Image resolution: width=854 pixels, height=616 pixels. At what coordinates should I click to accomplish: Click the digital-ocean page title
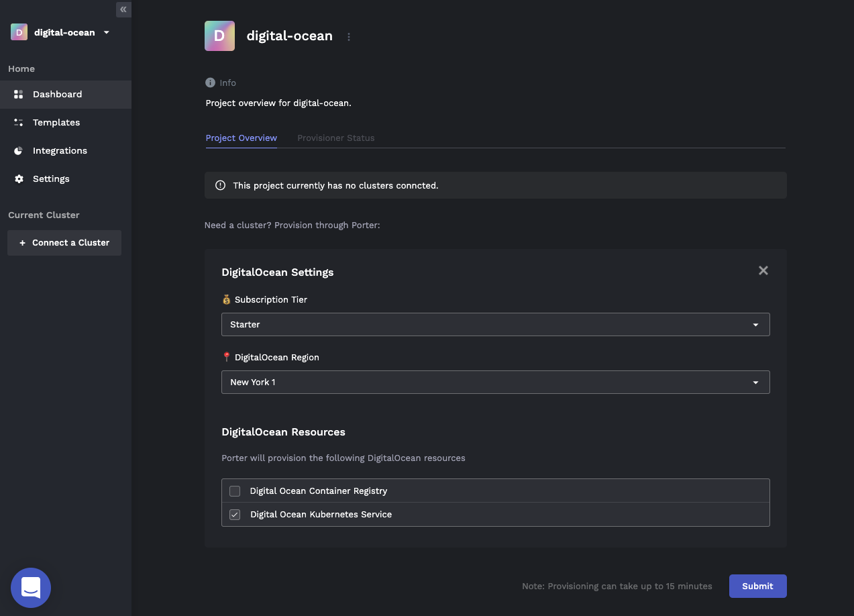click(290, 36)
